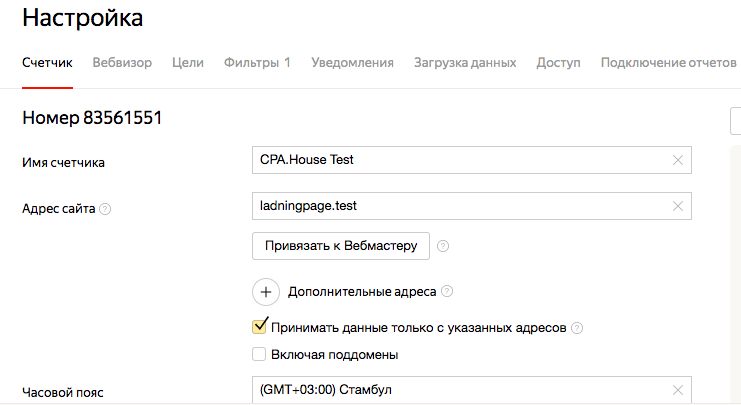Switch to the Вебвизор tab

(x=122, y=62)
